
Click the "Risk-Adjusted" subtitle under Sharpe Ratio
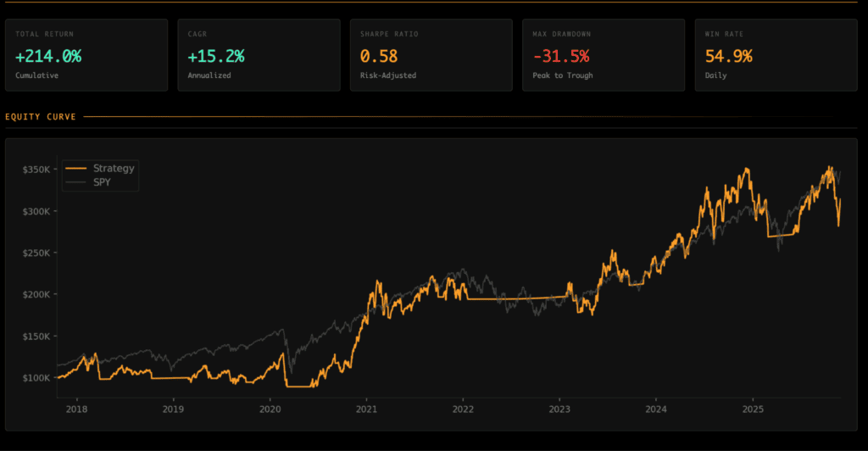coord(388,75)
